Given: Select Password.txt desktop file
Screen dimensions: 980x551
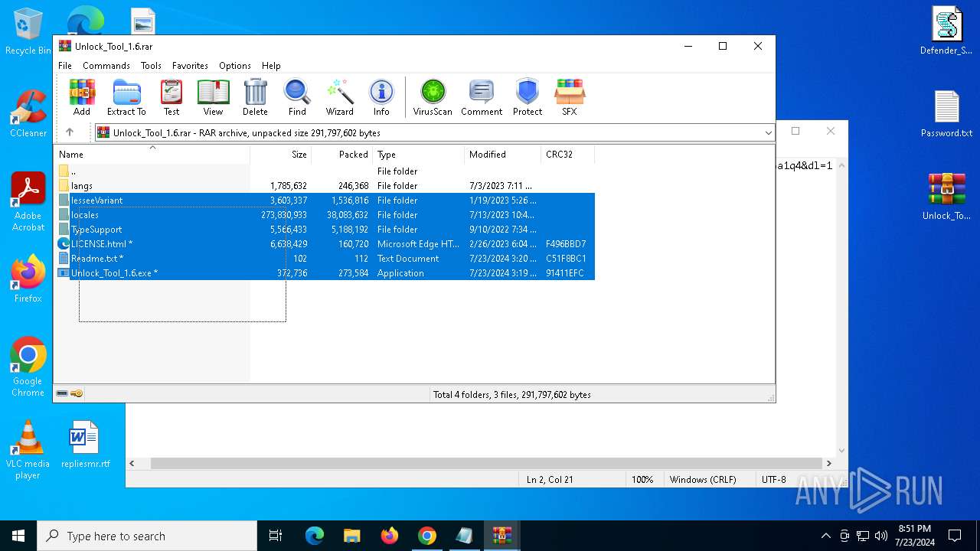Looking at the screenshot, I should [947, 114].
